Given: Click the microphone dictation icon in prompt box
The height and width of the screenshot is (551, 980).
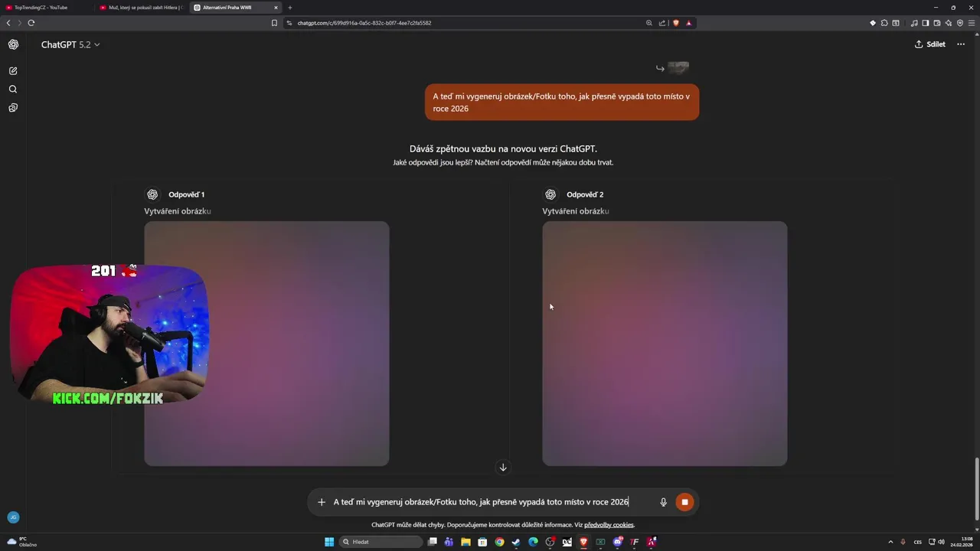Looking at the screenshot, I should [664, 502].
